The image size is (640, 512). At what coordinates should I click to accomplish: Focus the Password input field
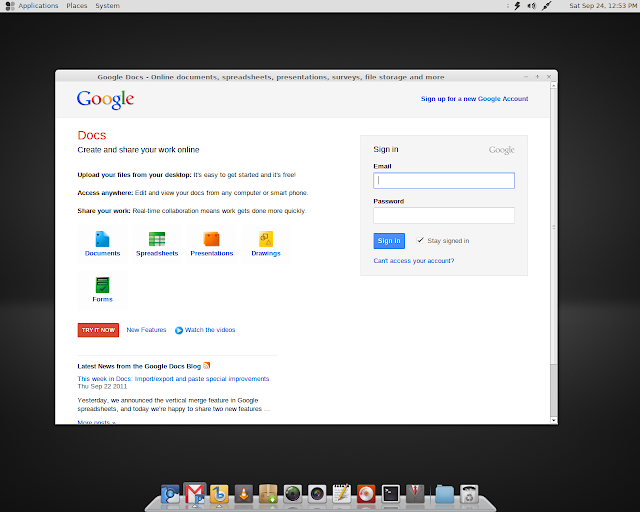pos(444,215)
